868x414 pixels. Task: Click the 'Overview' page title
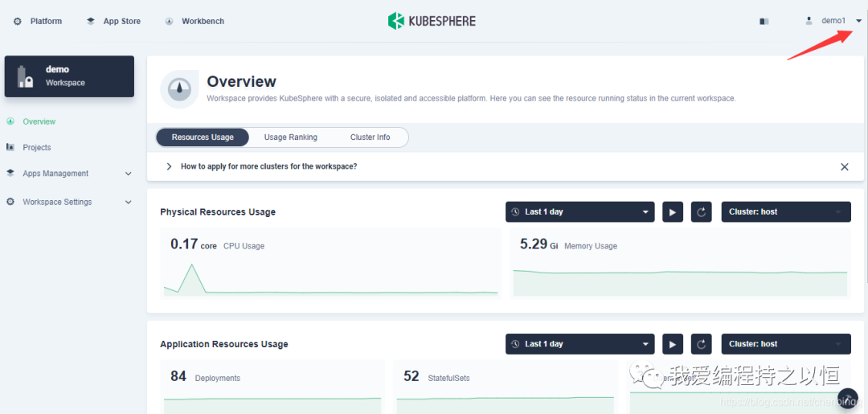[241, 81]
